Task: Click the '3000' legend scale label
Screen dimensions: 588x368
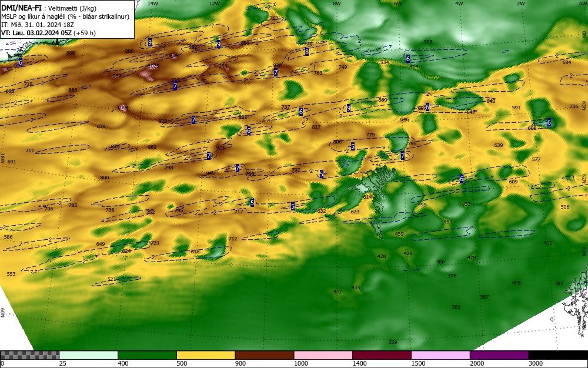Action: (x=535, y=363)
